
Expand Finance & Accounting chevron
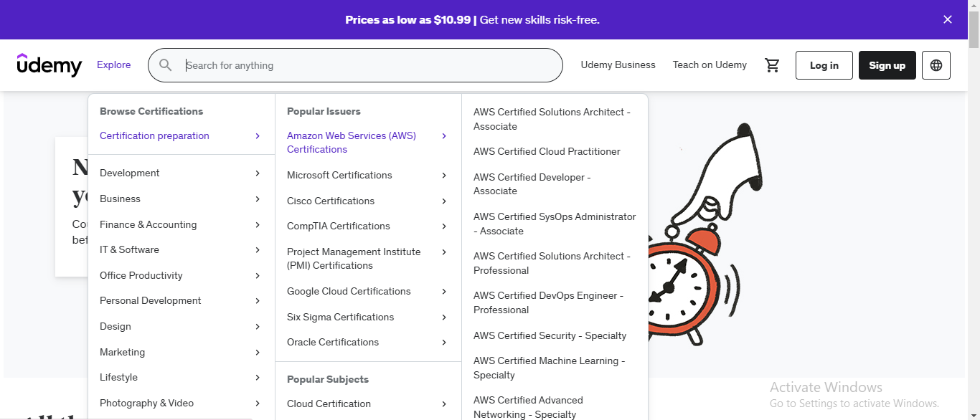(x=258, y=225)
